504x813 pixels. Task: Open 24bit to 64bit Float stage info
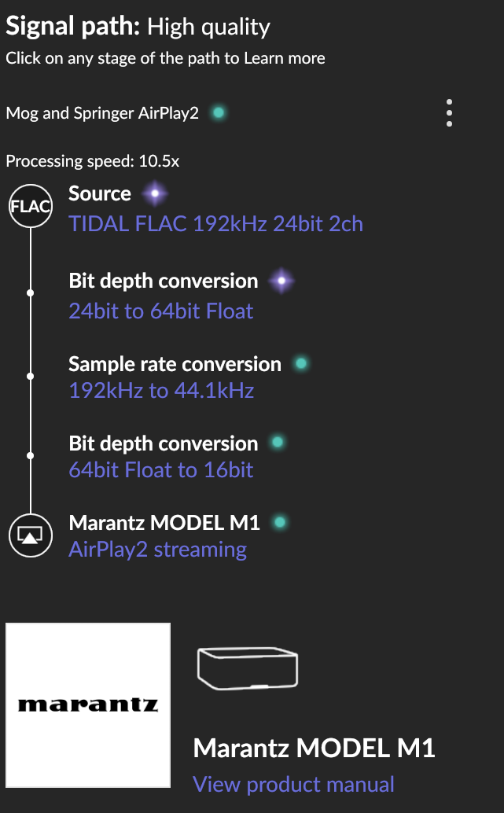point(160,311)
